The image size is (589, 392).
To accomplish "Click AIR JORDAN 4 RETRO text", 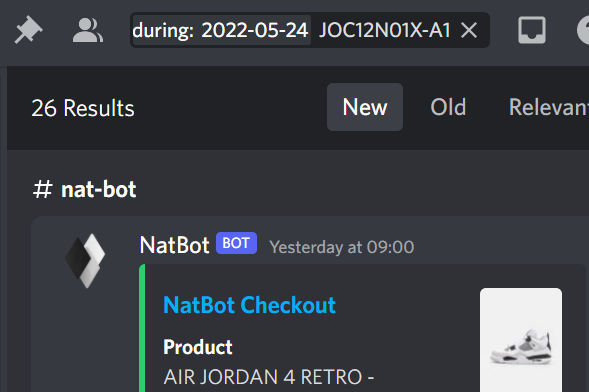I will pyautogui.click(x=269, y=377).
